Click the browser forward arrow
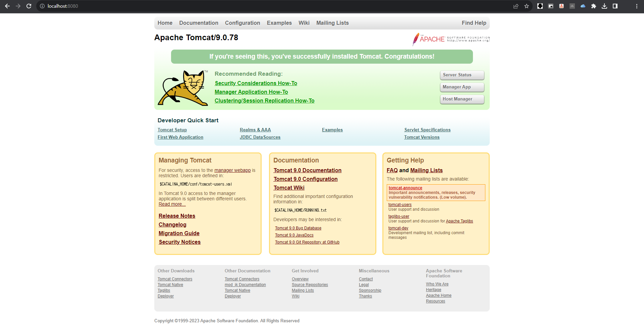The width and height of the screenshot is (644, 335). click(x=18, y=6)
